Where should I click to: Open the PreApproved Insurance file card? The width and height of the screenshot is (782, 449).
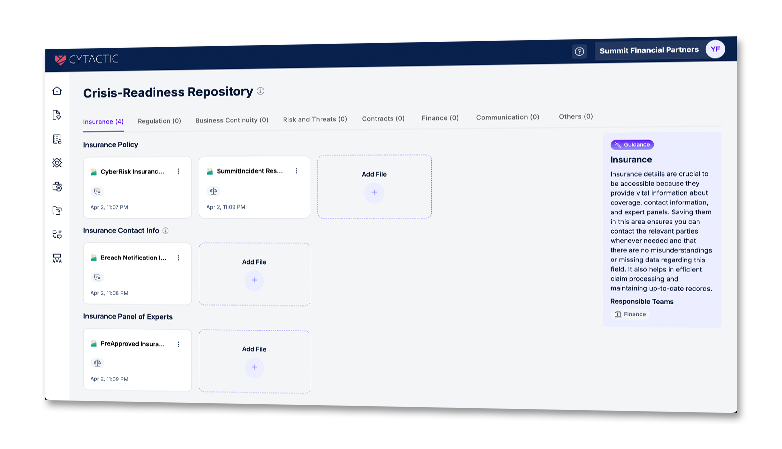137,360
